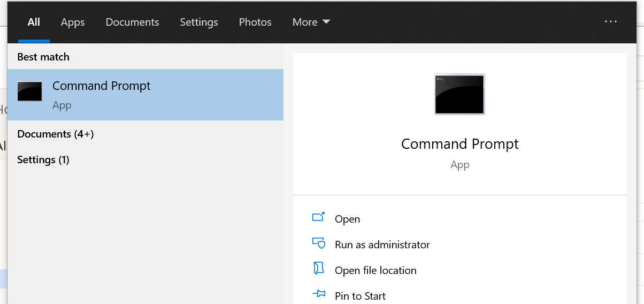Click Command Prompt title in preview pane
Viewport: 644px width, 304px height.
coord(459,144)
